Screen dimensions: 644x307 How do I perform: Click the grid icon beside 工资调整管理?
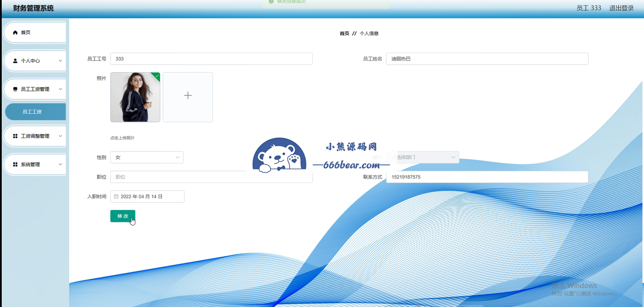[x=15, y=136]
